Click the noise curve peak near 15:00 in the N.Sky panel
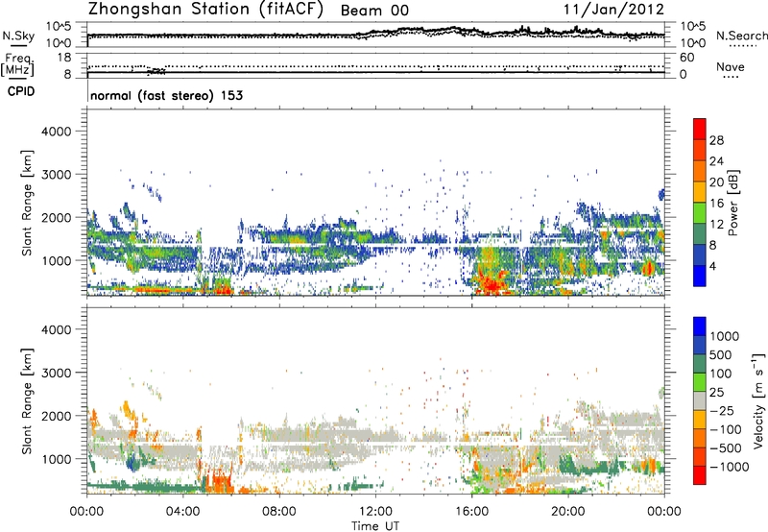This screenshot has width=768, height=532. [x=453, y=28]
